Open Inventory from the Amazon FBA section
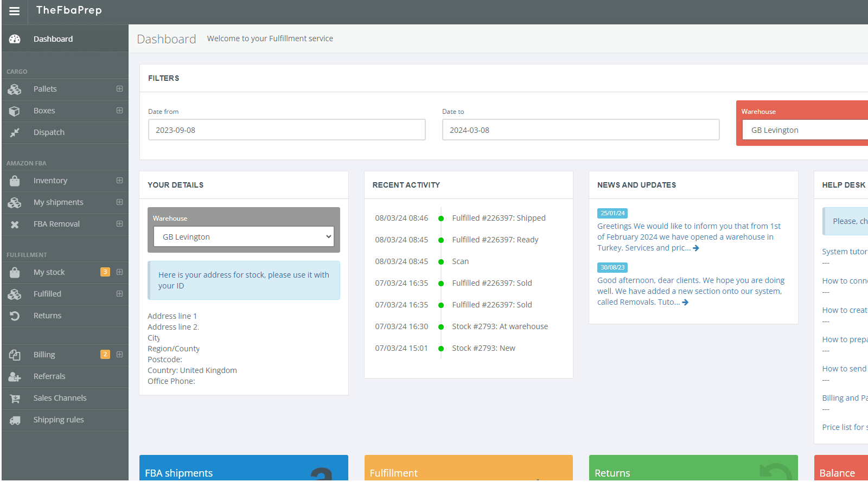Image resolution: width=868 pixels, height=488 pixels. (15, 181)
